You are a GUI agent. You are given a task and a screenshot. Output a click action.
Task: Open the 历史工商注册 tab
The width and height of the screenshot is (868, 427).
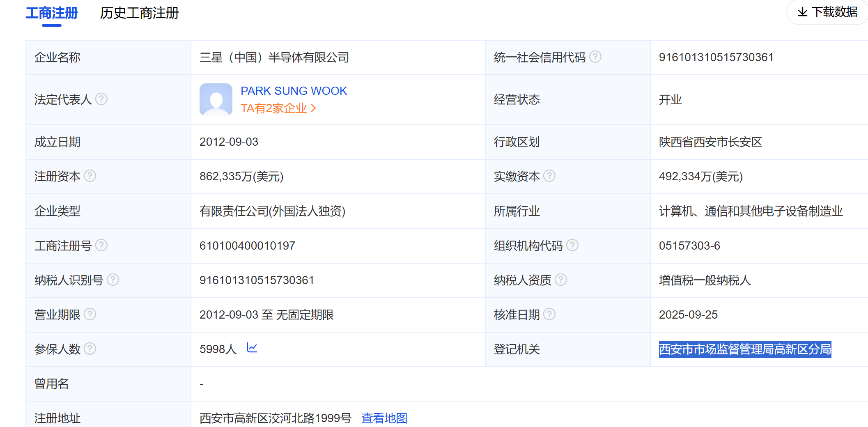click(x=140, y=13)
